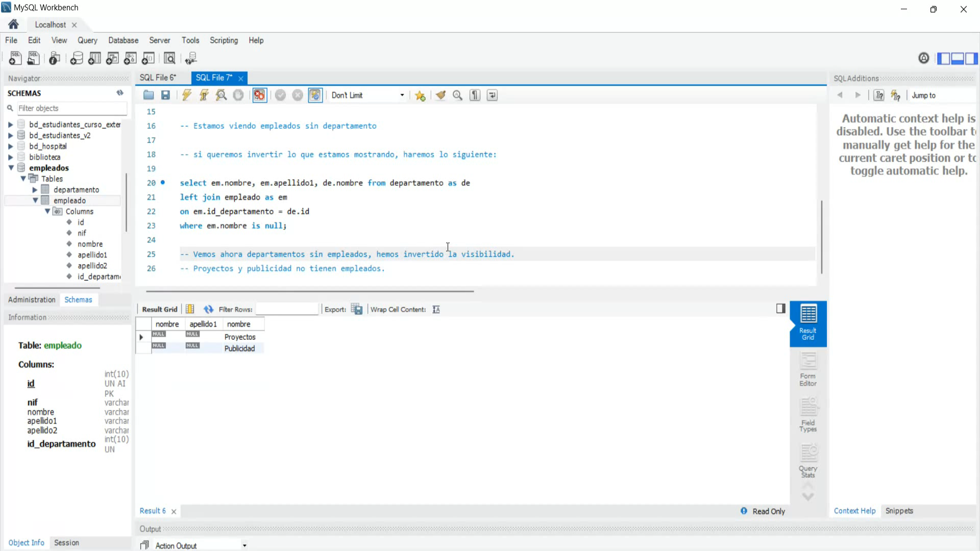
Task: Beautify the SQL script with broom icon
Action: tap(441, 95)
